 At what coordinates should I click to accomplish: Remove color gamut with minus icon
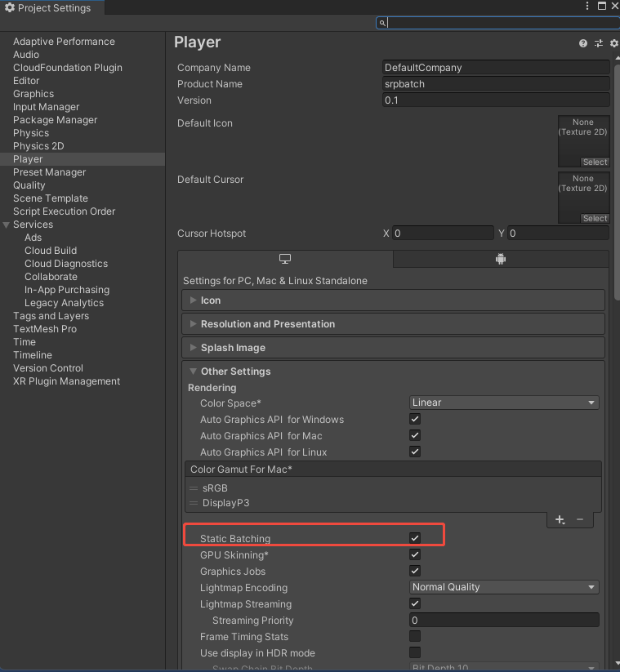pyautogui.click(x=580, y=520)
